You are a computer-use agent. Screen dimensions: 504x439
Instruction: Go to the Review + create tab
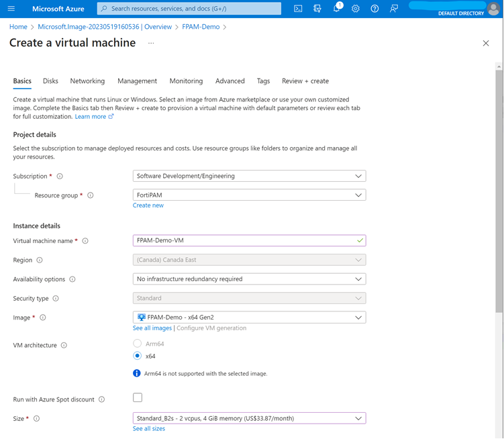pos(305,81)
